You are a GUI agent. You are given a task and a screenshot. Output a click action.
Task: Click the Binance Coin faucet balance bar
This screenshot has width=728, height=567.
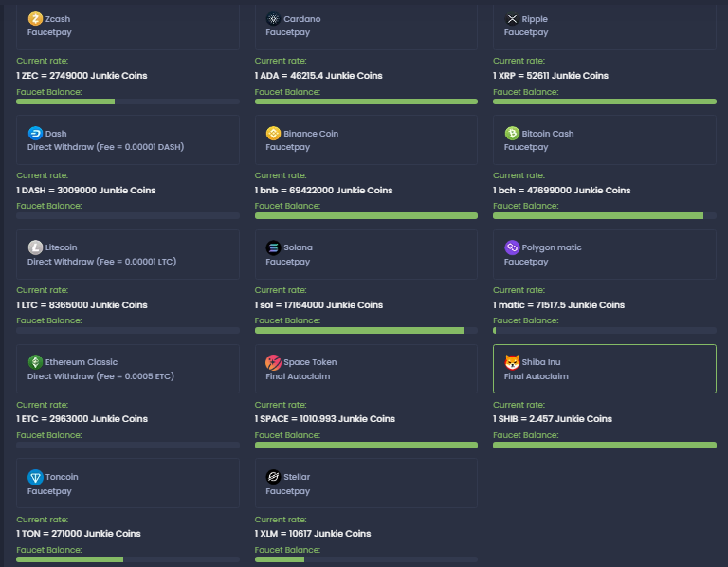[x=366, y=215]
